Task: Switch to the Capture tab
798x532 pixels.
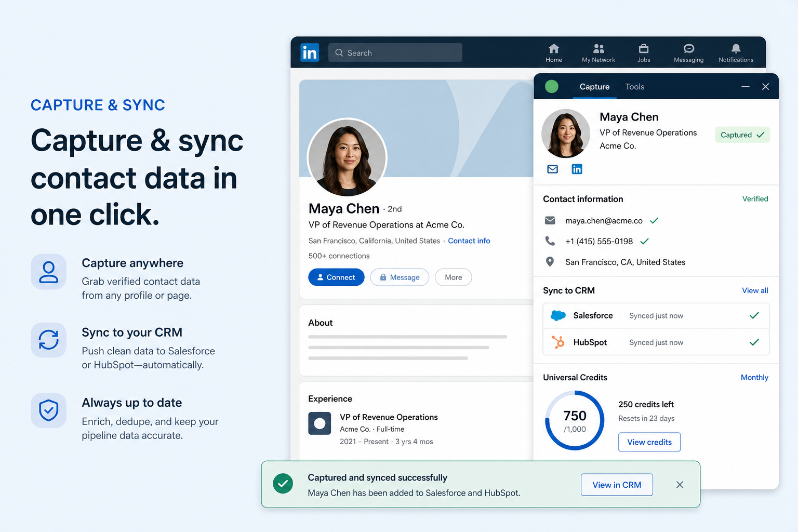Action: pos(594,87)
